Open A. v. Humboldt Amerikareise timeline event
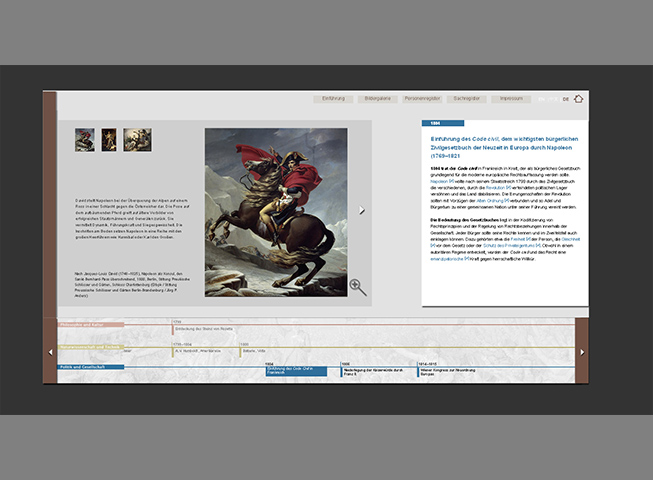Image resolution: width=653 pixels, height=480 pixels. [197, 351]
